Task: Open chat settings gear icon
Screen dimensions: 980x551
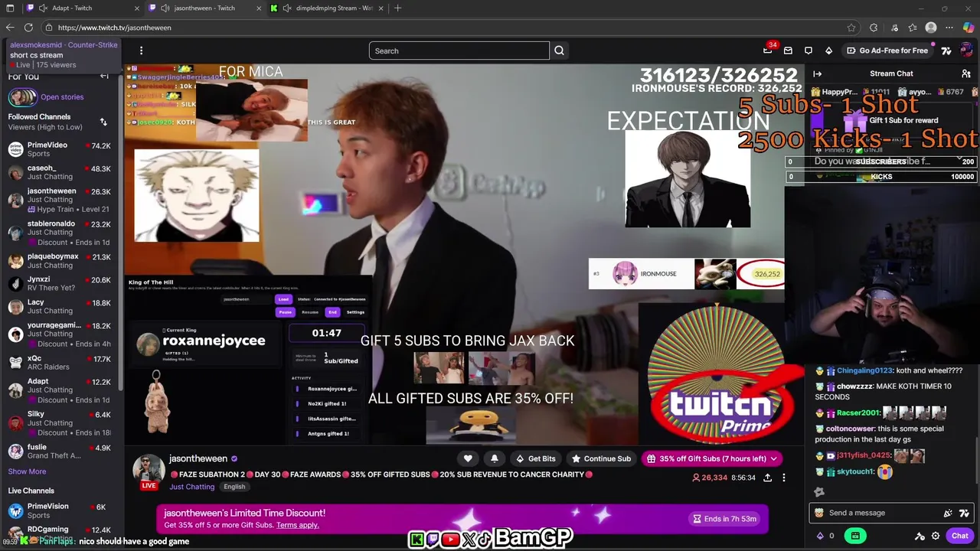Action: (936, 536)
